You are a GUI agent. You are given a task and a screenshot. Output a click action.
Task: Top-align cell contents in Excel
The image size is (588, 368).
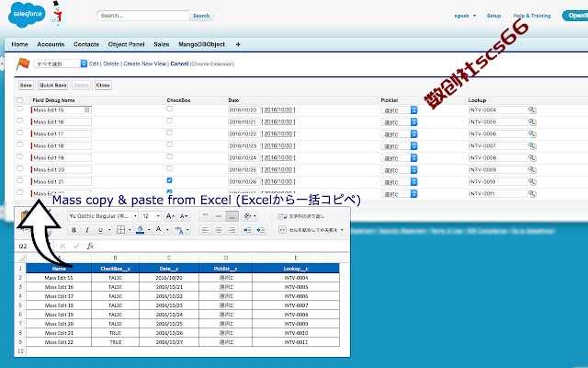tap(205, 216)
